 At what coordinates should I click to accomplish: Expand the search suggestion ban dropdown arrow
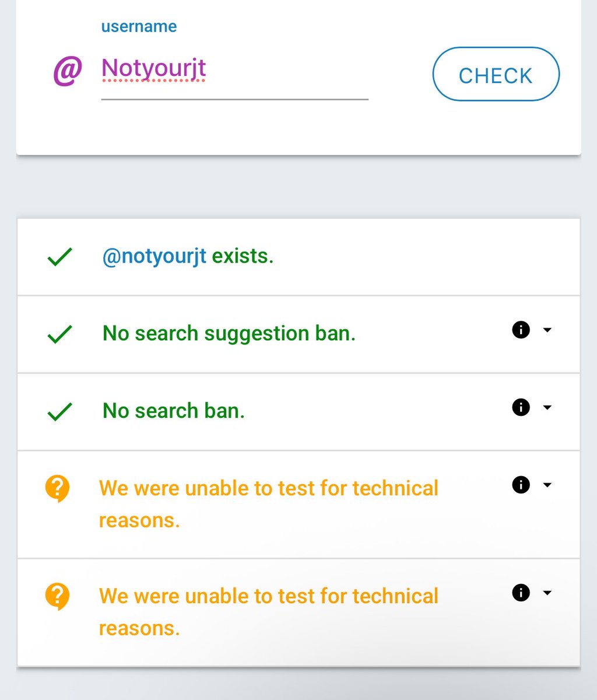[x=547, y=330]
